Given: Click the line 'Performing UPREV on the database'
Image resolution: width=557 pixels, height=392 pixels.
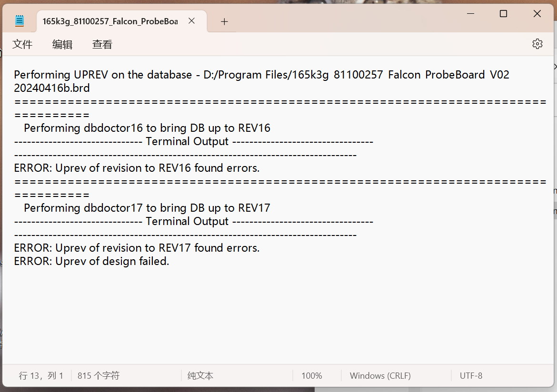Looking at the screenshot, I should point(261,75).
